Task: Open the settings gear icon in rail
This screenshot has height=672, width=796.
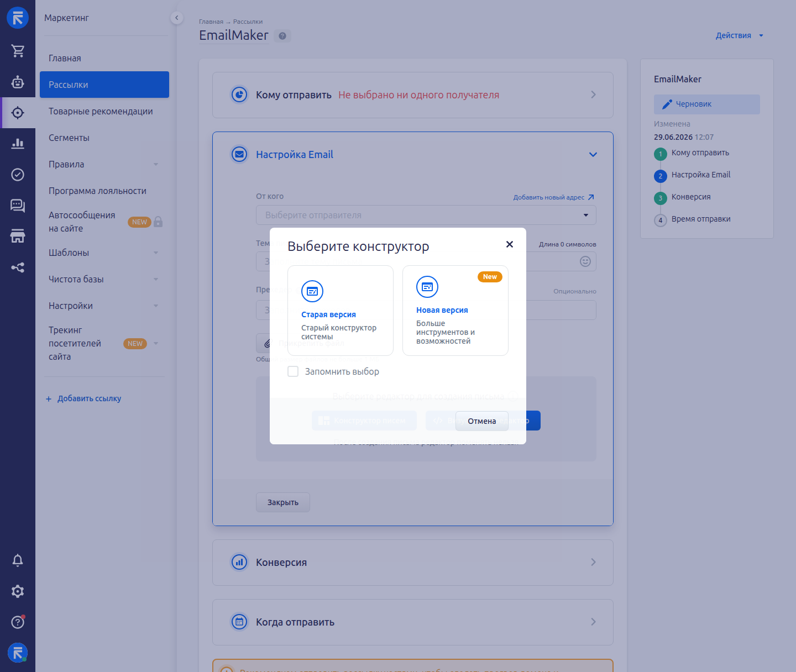Action: click(18, 591)
